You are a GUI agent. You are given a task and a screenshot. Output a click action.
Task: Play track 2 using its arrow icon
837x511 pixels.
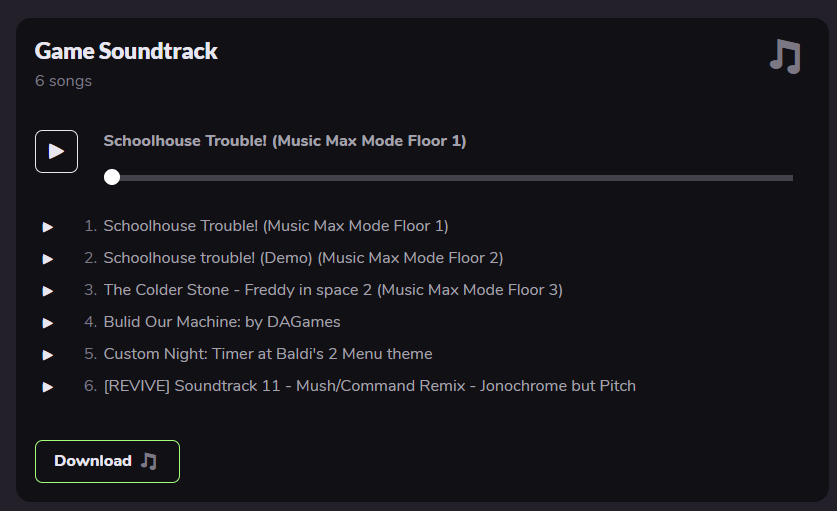(48, 259)
